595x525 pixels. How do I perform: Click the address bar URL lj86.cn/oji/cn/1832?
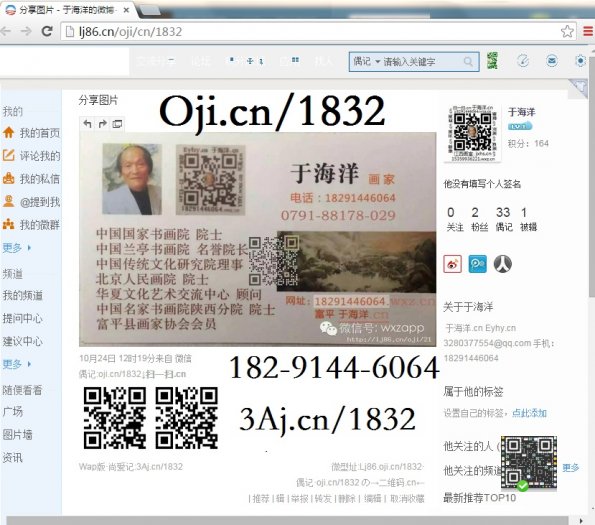point(131,31)
